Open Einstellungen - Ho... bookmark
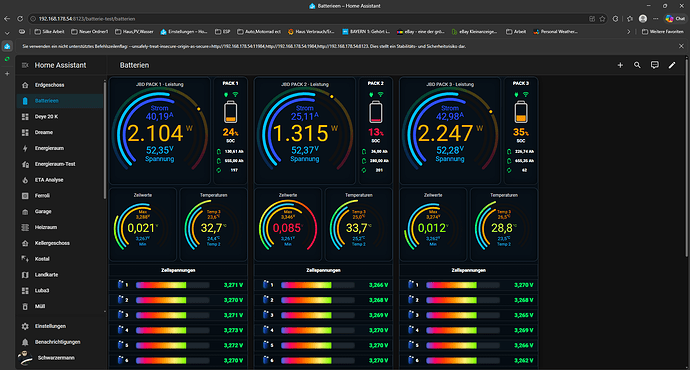Screen dimensions: 690x370 184,32
